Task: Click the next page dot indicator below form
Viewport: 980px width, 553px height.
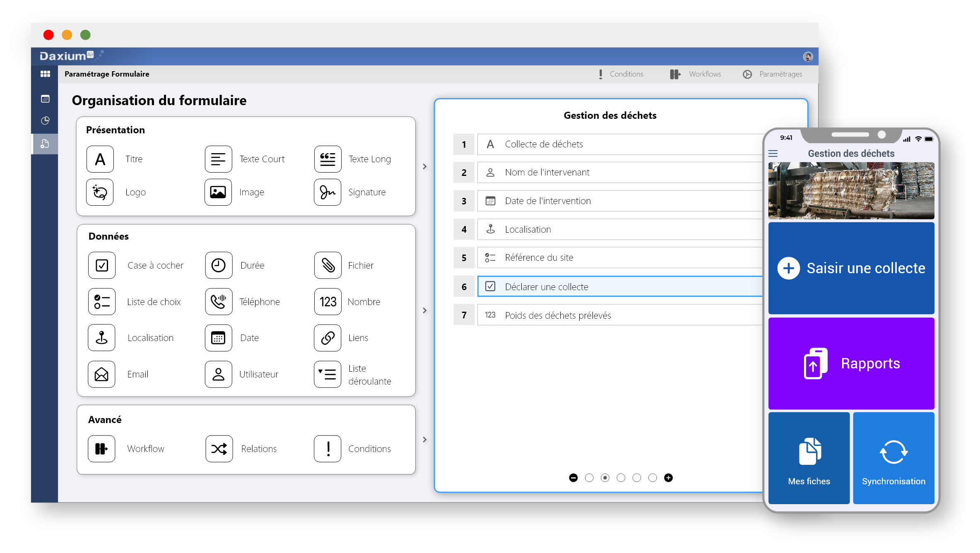Action: tap(621, 478)
